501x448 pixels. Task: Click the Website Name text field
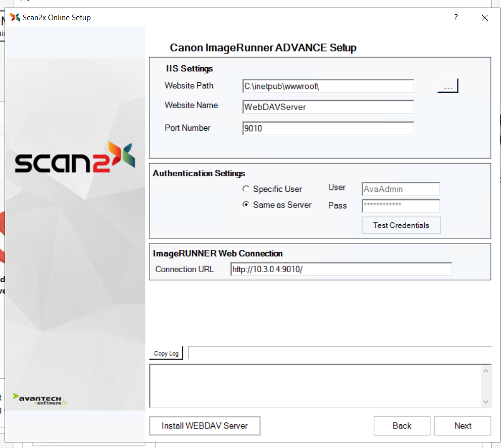[328, 107]
